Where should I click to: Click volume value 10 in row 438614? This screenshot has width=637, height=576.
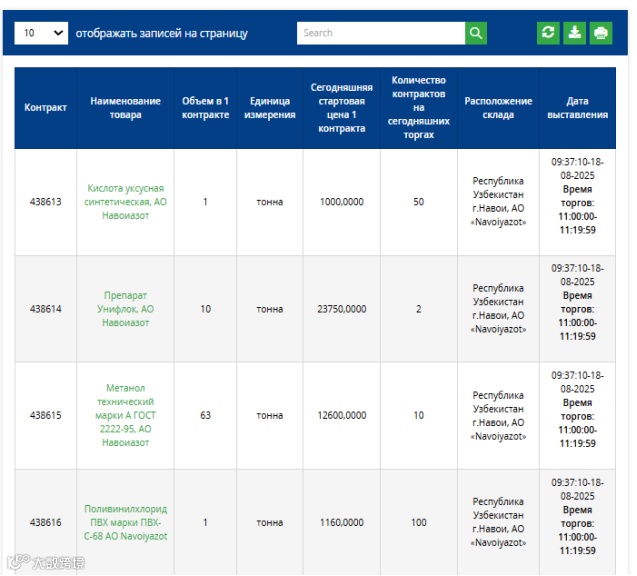tap(205, 309)
